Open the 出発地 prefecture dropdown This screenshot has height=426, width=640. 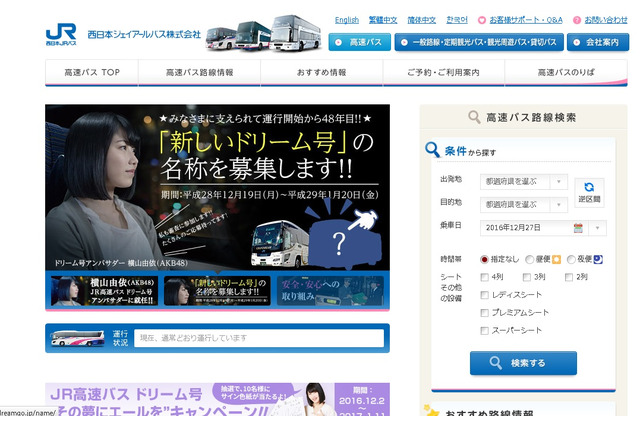pos(524,182)
